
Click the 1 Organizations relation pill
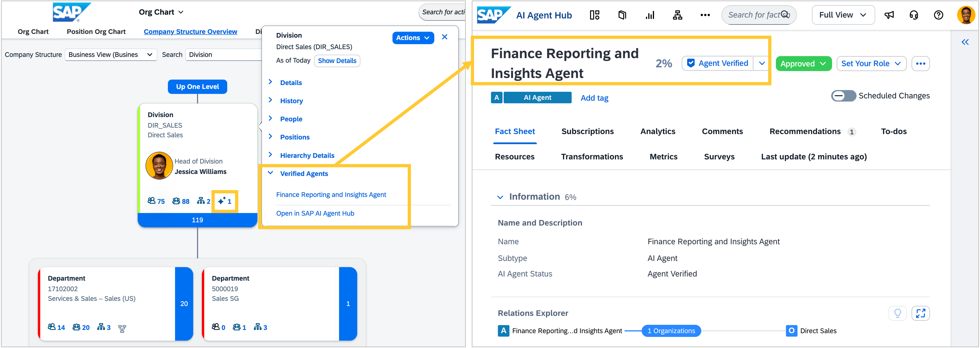671,331
